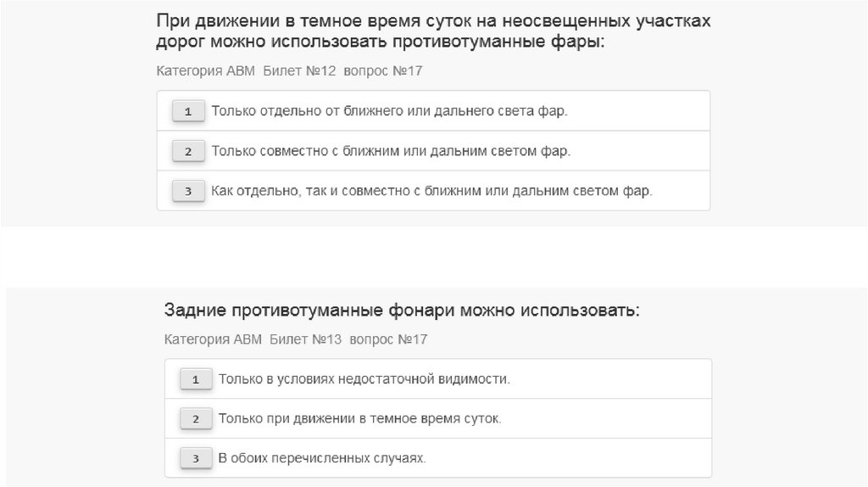The image size is (868, 487).
Task: Open the 'Билет №13' label
Action: (x=306, y=340)
